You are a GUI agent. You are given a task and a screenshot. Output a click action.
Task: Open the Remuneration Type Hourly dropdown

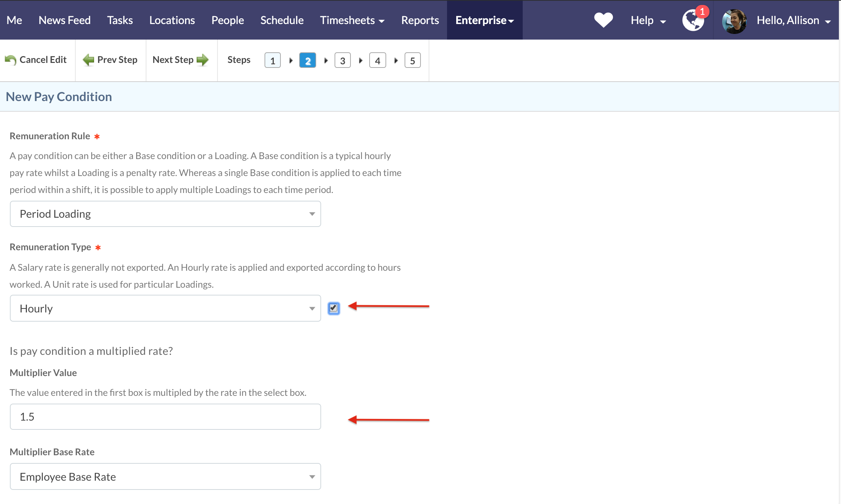[x=165, y=309]
